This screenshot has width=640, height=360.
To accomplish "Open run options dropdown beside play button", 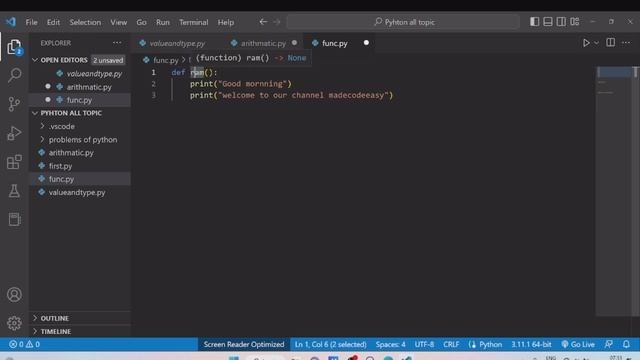I will click(596, 43).
